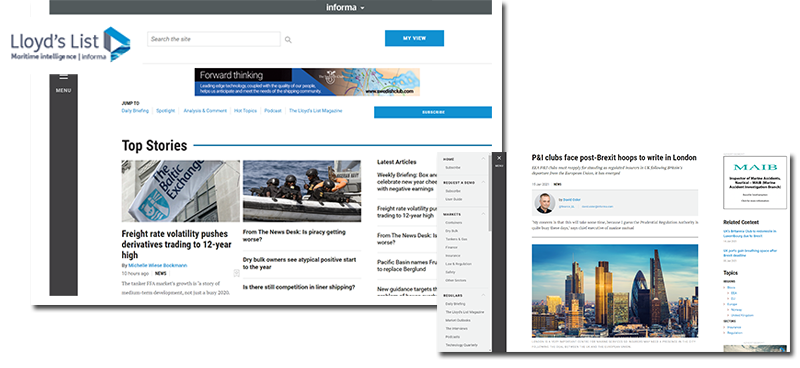
Task: Click the bookmark icon under the freight article
Action: coord(236,274)
